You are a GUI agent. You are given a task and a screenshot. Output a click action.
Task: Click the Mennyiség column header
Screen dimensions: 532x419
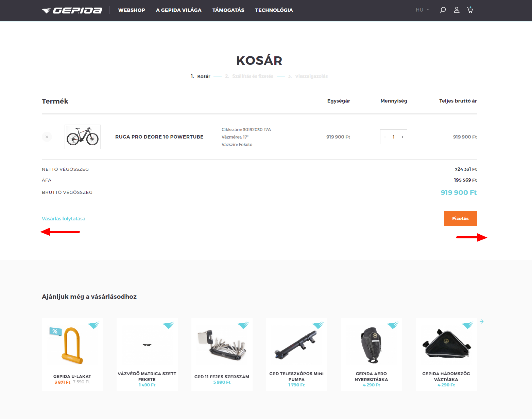[x=394, y=101]
